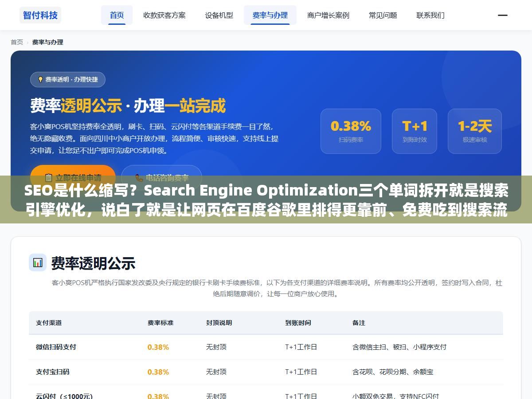Click the 费率透明公示 section heading
532x399 pixels.
coord(93,263)
